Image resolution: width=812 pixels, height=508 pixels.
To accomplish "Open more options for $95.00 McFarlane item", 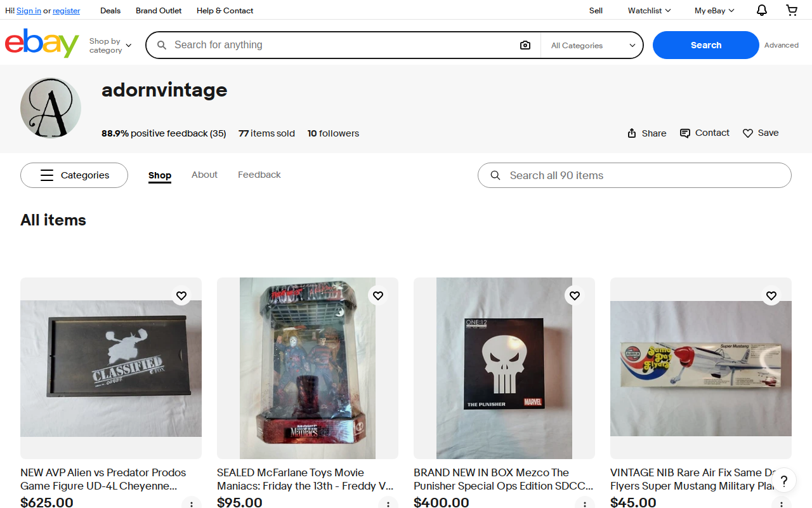I will [x=388, y=505].
